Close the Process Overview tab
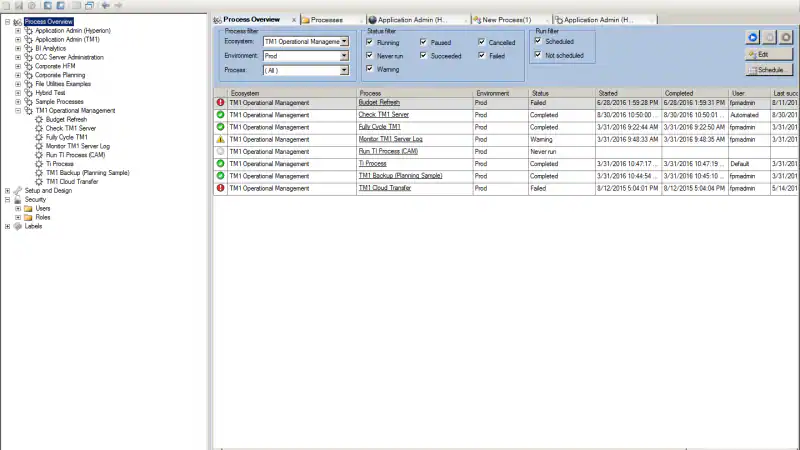 click(x=294, y=20)
